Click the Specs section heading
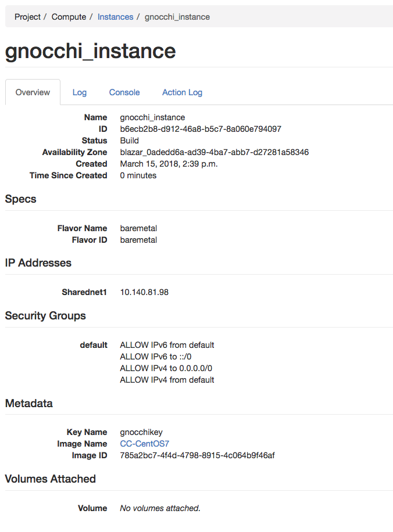 point(20,199)
